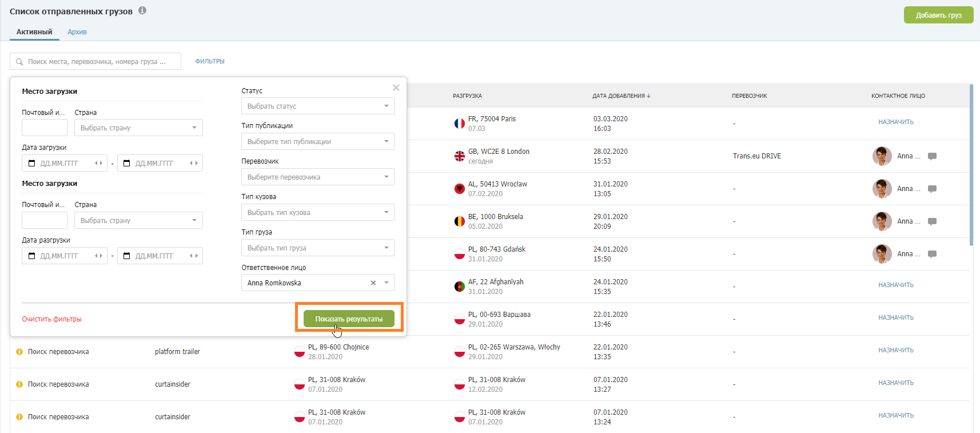Click НАЗНАЧИТЬ in Warszawa, Włochy row

point(896,350)
